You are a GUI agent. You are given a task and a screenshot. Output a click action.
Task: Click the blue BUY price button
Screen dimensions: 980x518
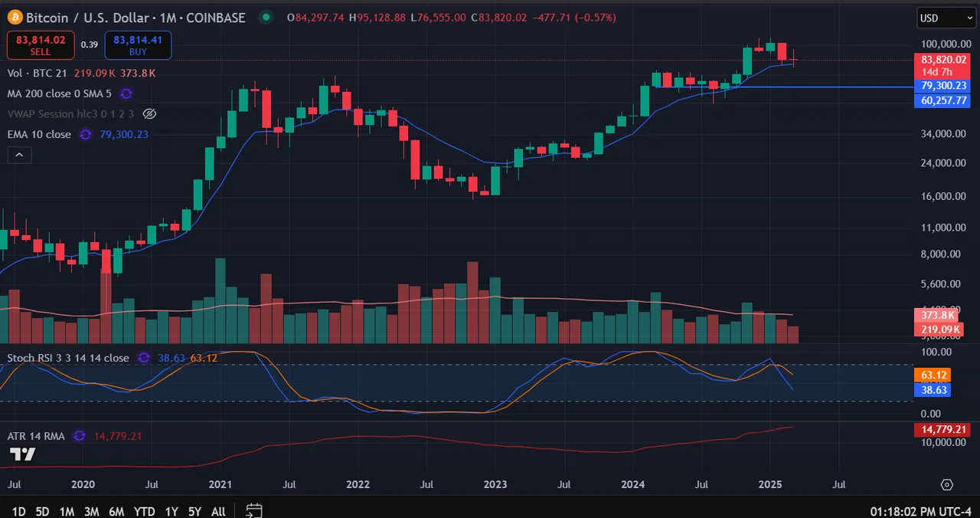coord(138,45)
